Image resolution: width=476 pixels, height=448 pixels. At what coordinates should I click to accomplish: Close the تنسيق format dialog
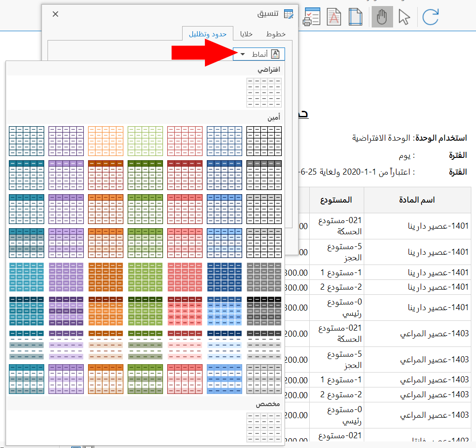pyautogui.click(x=55, y=14)
